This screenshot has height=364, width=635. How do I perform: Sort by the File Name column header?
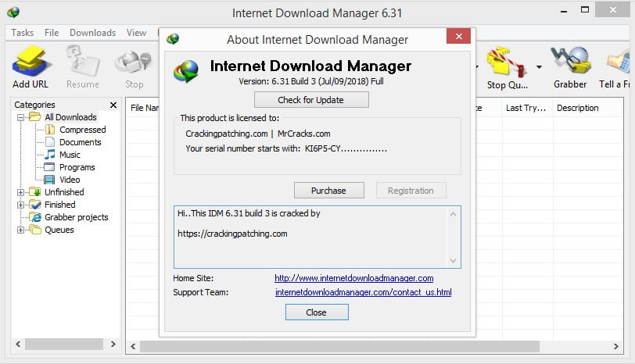coord(143,108)
